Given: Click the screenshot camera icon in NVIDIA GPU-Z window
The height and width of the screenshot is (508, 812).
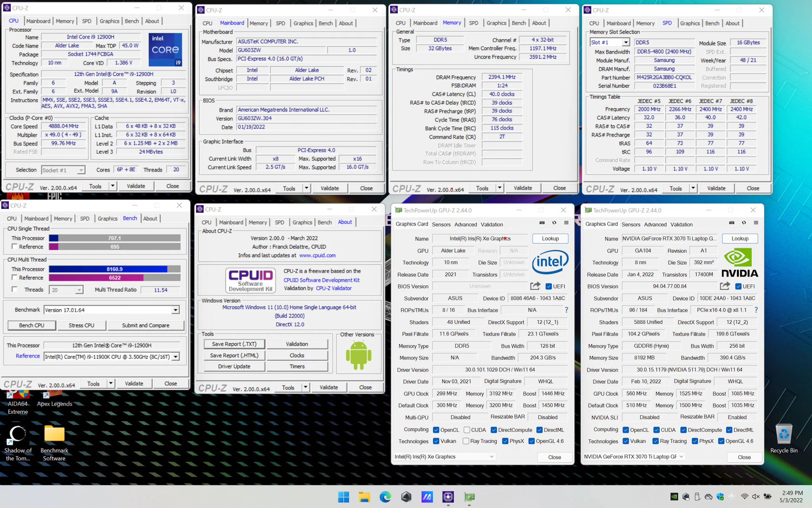Looking at the screenshot, I should pyautogui.click(x=732, y=223).
